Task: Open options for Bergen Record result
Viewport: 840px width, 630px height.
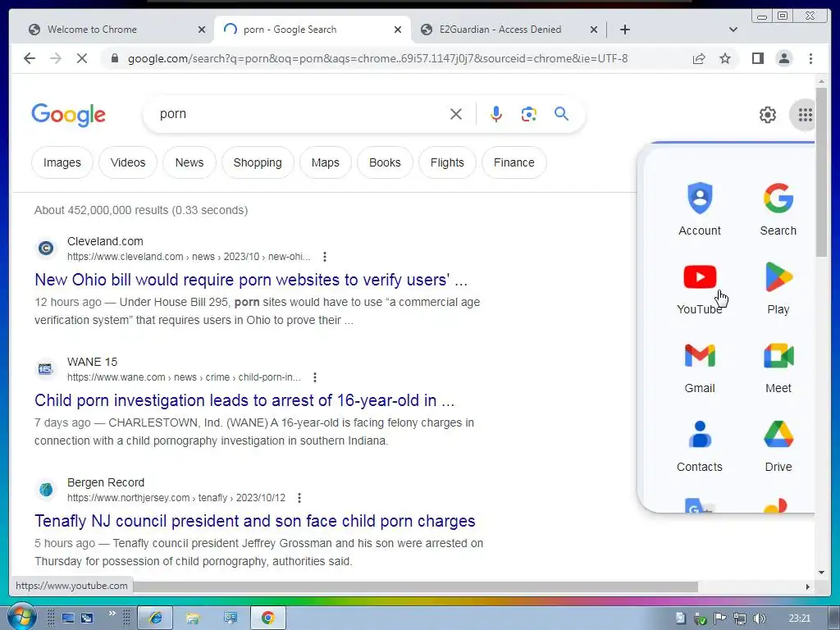Action: tap(299, 498)
